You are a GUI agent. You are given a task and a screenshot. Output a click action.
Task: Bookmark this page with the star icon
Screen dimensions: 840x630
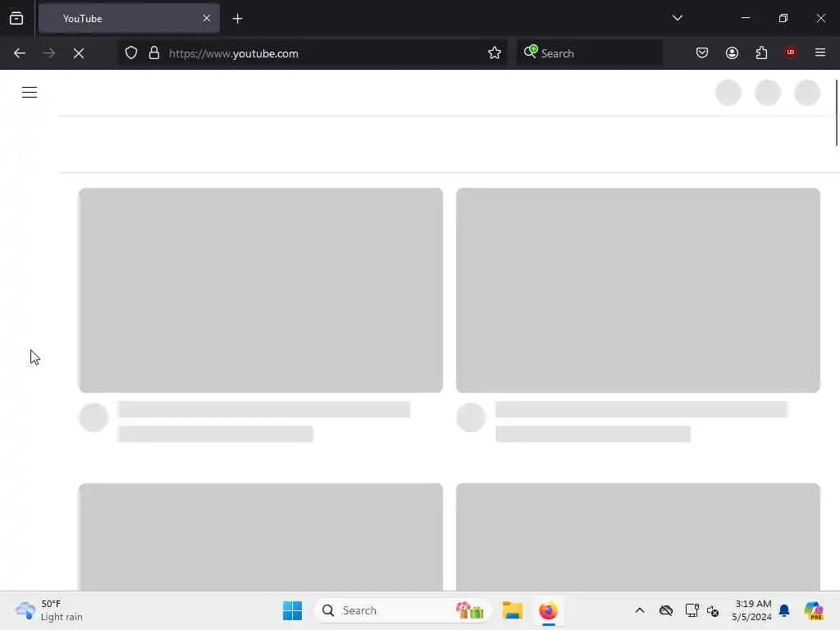coord(495,53)
